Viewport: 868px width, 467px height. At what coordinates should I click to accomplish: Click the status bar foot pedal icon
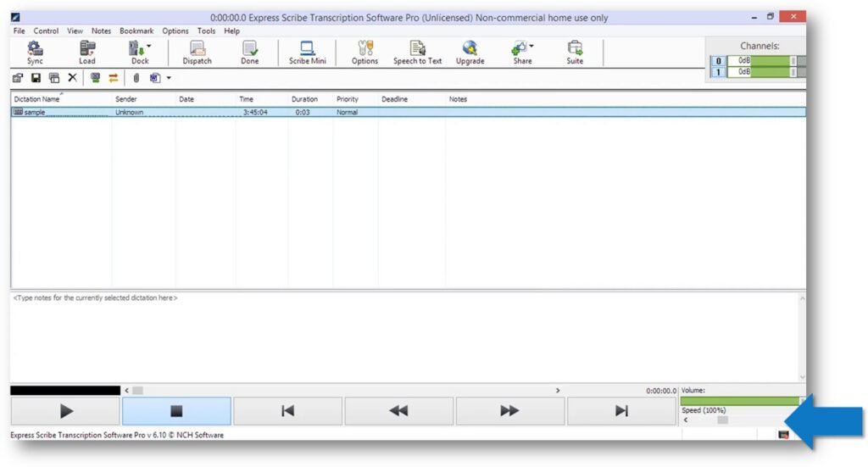point(783,435)
